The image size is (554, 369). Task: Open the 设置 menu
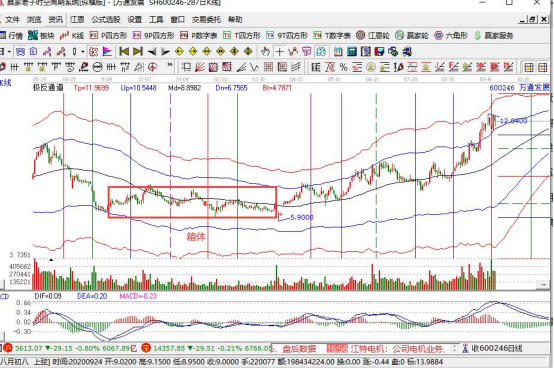135,19
